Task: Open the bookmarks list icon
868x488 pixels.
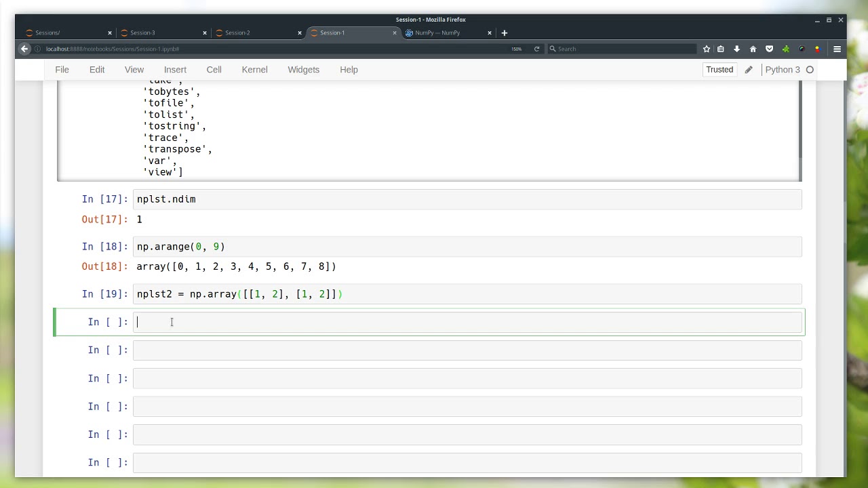Action: 720,49
